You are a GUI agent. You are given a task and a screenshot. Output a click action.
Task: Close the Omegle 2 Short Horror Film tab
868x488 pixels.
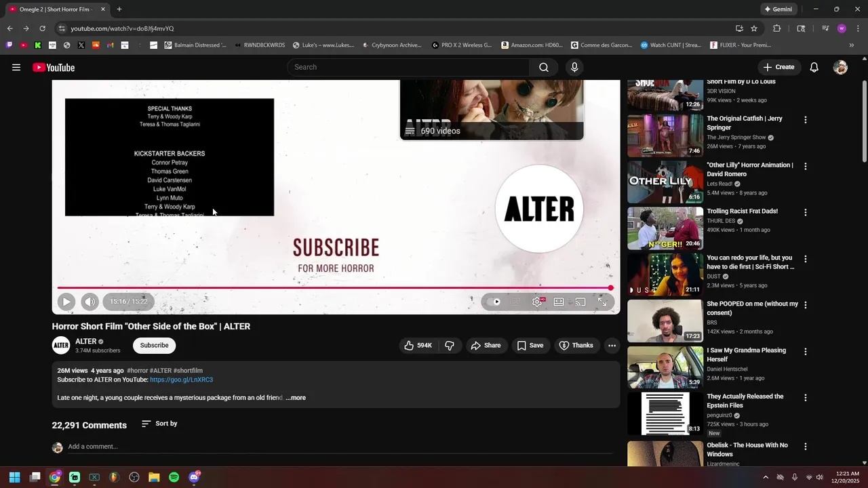tap(103, 9)
